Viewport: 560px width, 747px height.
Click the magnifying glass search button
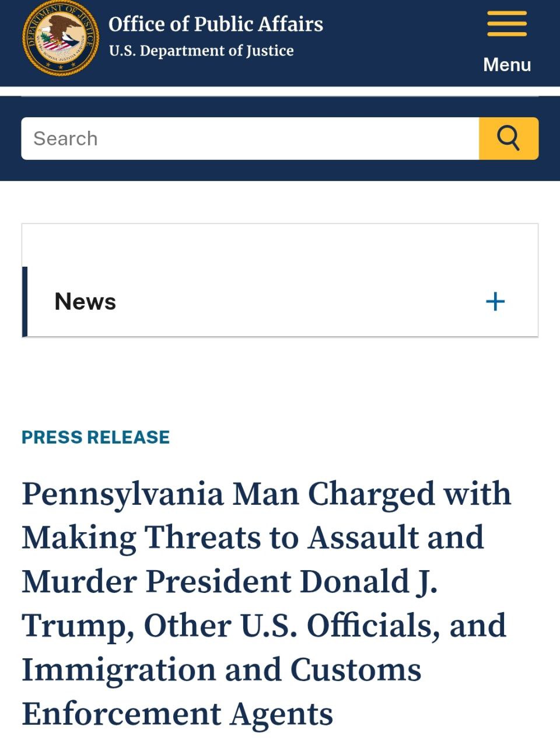point(508,138)
